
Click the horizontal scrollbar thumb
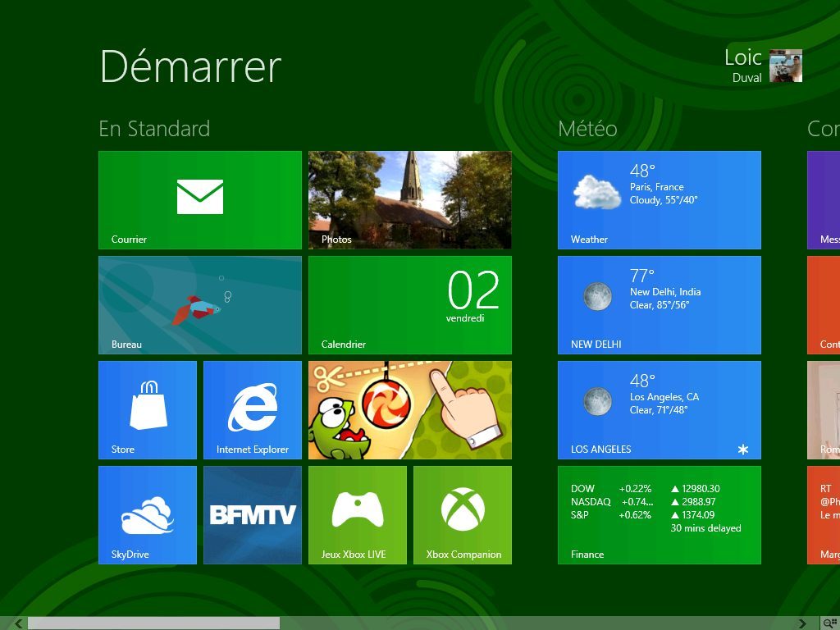(x=153, y=623)
